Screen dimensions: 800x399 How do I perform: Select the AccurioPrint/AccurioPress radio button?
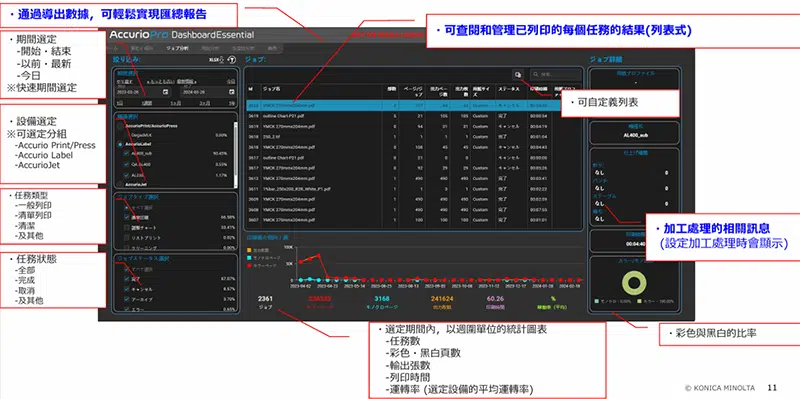(x=120, y=126)
